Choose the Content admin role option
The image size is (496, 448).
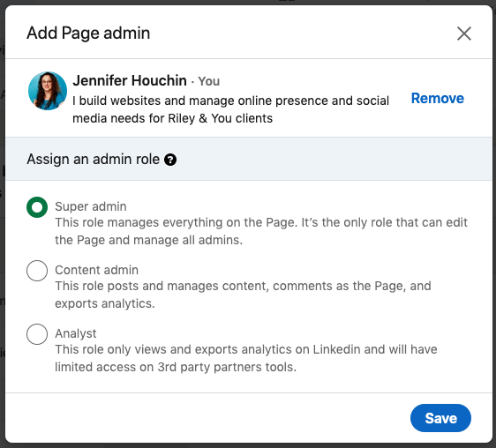click(37, 271)
